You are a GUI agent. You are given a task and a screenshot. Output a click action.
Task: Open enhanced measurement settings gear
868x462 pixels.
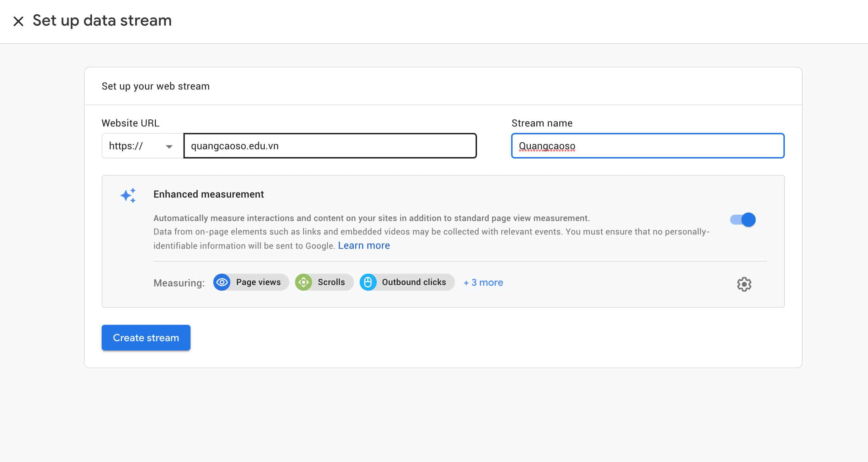coord(744,284)
